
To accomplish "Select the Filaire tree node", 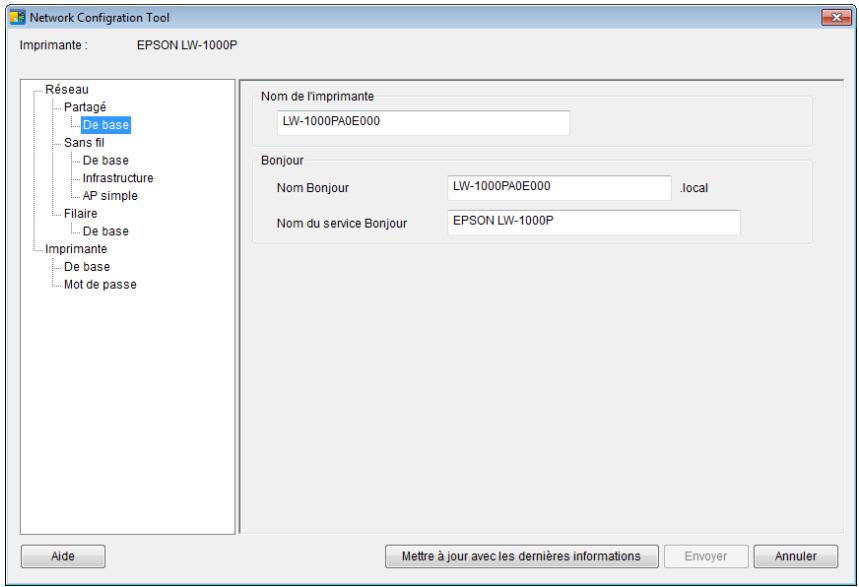I will [x=81, y=214].
